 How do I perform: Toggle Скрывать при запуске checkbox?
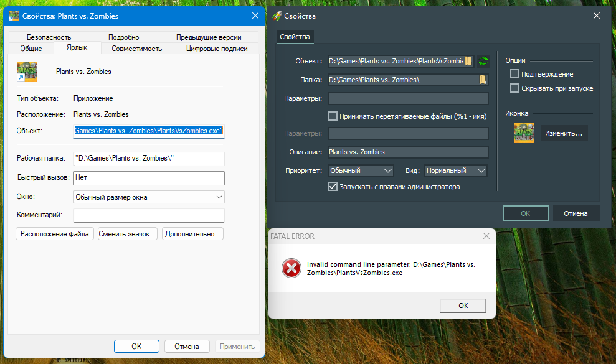pyautogui.click(x=514, y=88)
